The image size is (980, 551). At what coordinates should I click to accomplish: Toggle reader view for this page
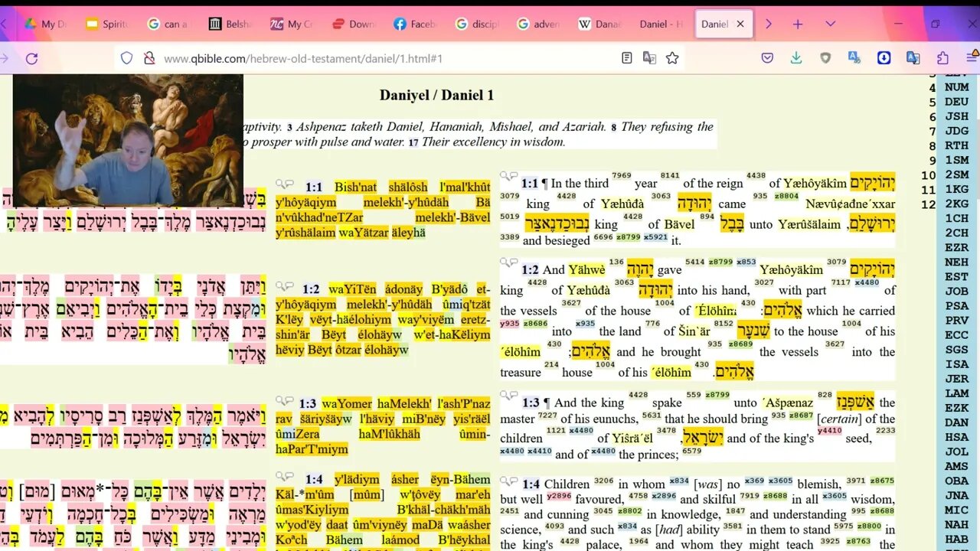(x=626, y=58)
